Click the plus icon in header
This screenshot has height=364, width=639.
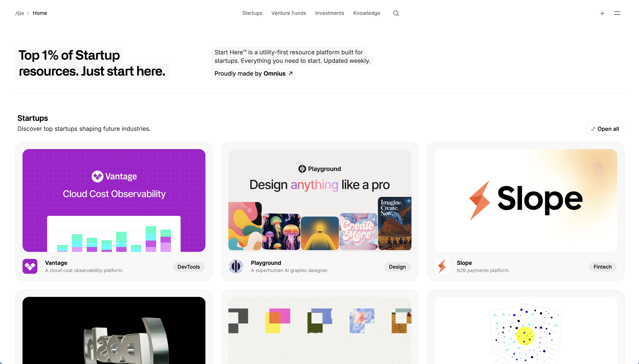coord(602,13)
